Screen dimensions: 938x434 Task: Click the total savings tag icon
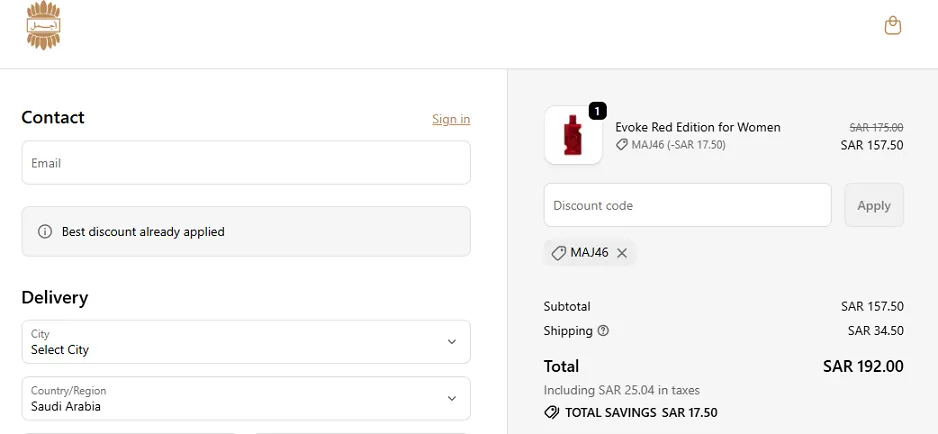coord(552,412)
